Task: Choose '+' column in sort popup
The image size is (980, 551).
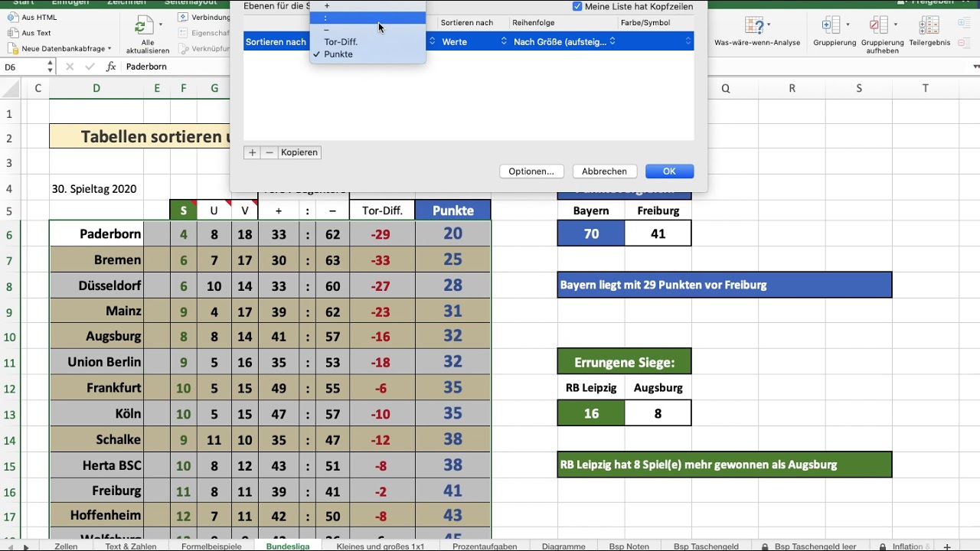Action: (367, 5)
